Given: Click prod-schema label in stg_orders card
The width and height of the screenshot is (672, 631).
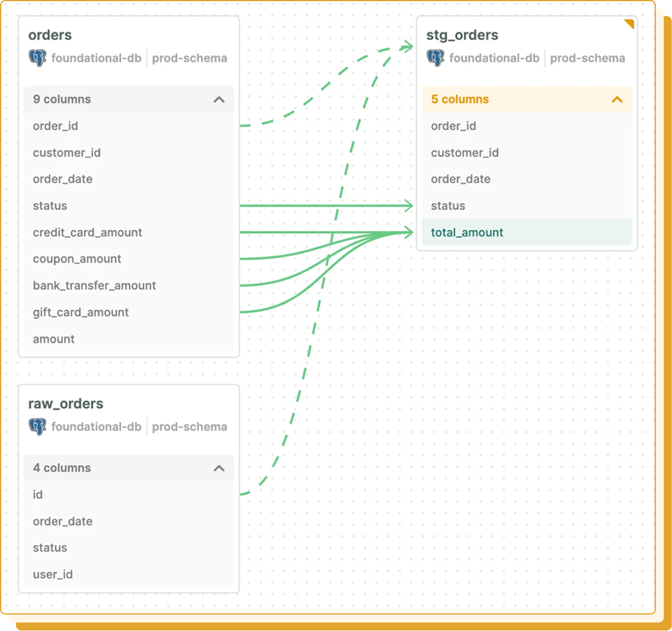Looking at the screenshot, I should pos(588,59).
